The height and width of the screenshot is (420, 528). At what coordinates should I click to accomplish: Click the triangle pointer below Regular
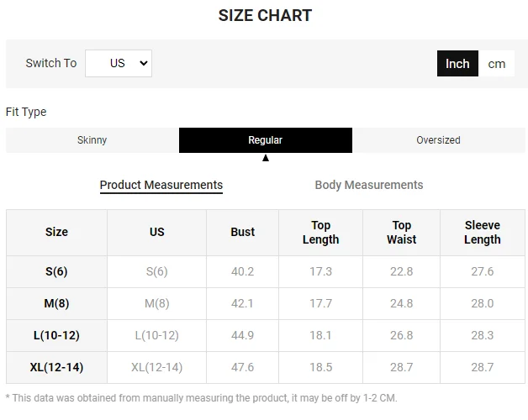(x=266, y=158)
